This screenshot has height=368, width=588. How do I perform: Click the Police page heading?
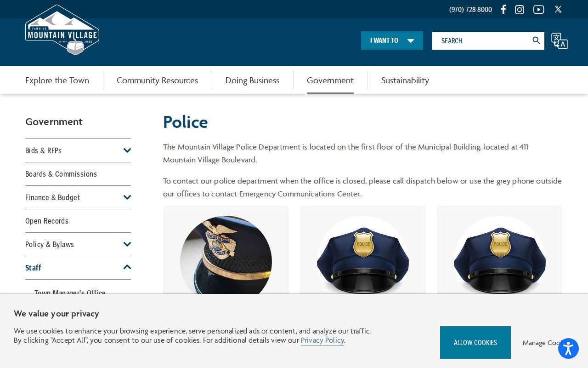pyautogui.click(x=186, y=122)
